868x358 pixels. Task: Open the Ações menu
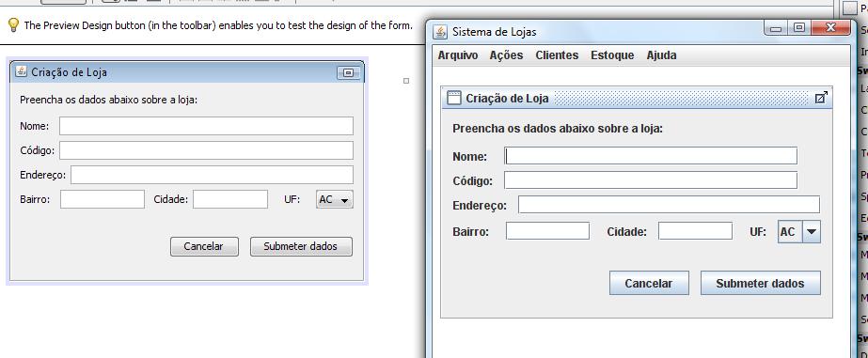[507, 55]
